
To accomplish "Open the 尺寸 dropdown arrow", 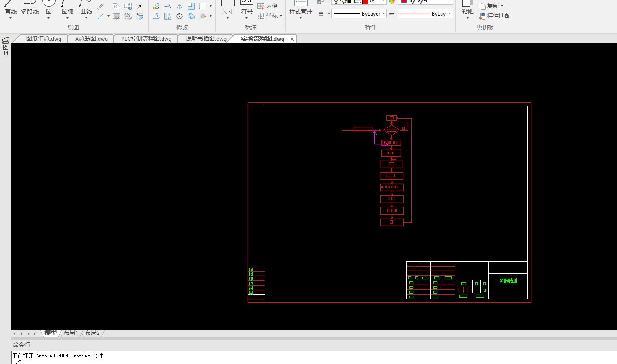I will [228, 18].
